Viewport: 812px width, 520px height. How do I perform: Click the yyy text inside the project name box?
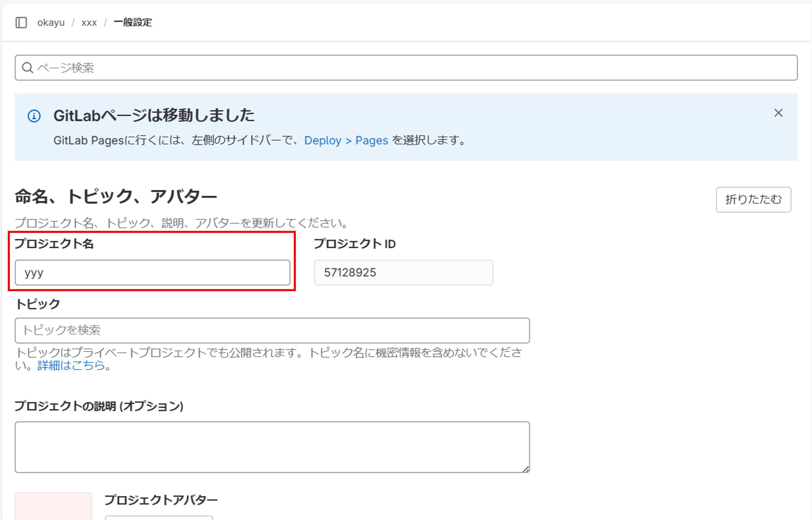(34, 273)
